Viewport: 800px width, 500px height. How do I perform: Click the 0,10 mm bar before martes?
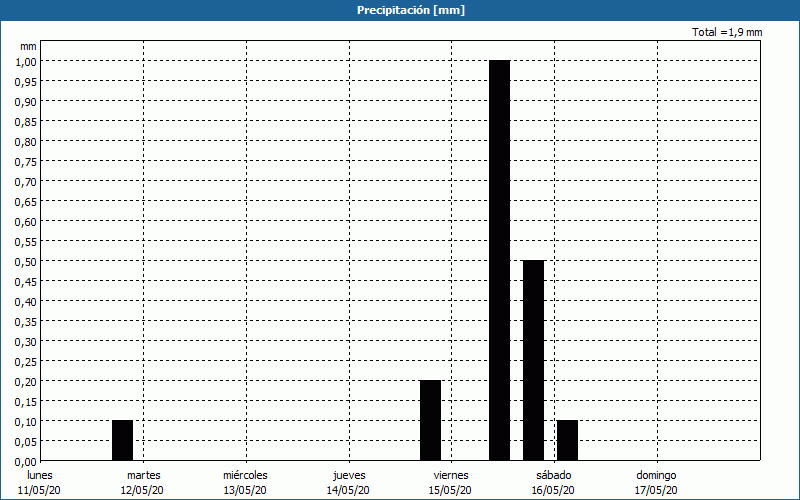click(x=122, y=440)
